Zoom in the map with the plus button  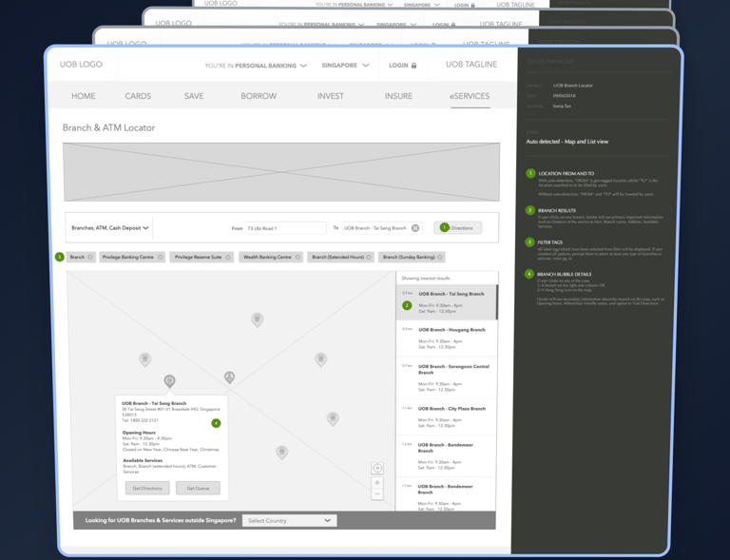tap(377, 483)
